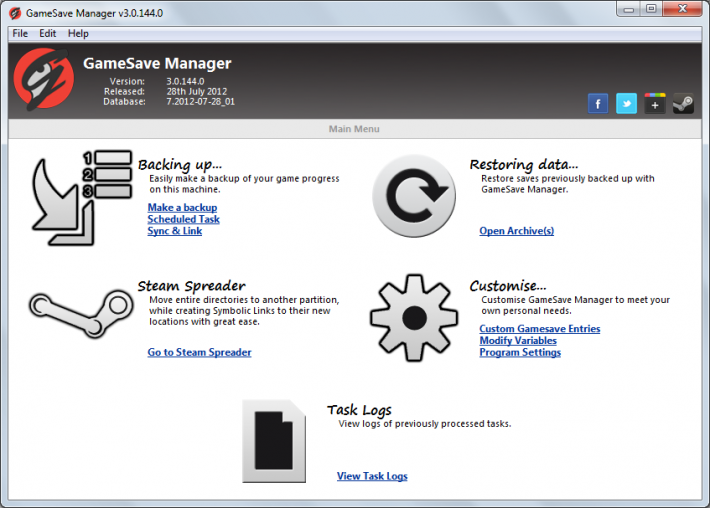The width and height of the screenshot is (710, 508).
Task: Click the View Task Logs link
Action: [372, 476]
